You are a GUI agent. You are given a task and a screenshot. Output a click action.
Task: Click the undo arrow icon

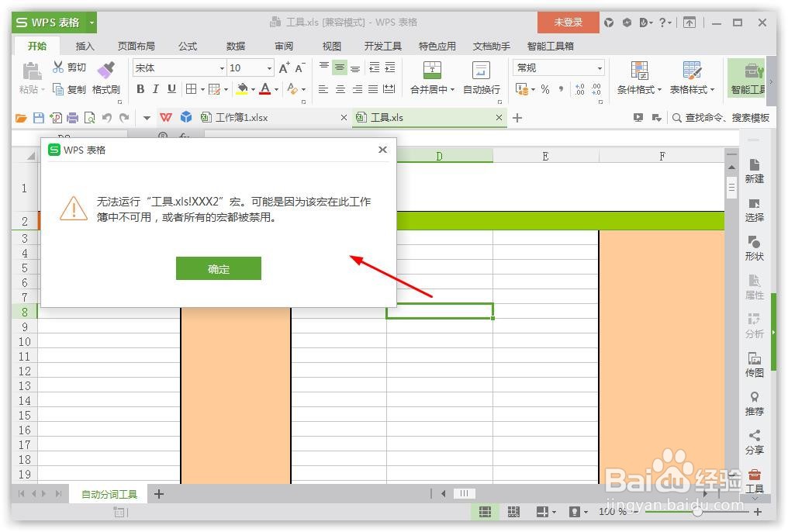tap(107, 118)
